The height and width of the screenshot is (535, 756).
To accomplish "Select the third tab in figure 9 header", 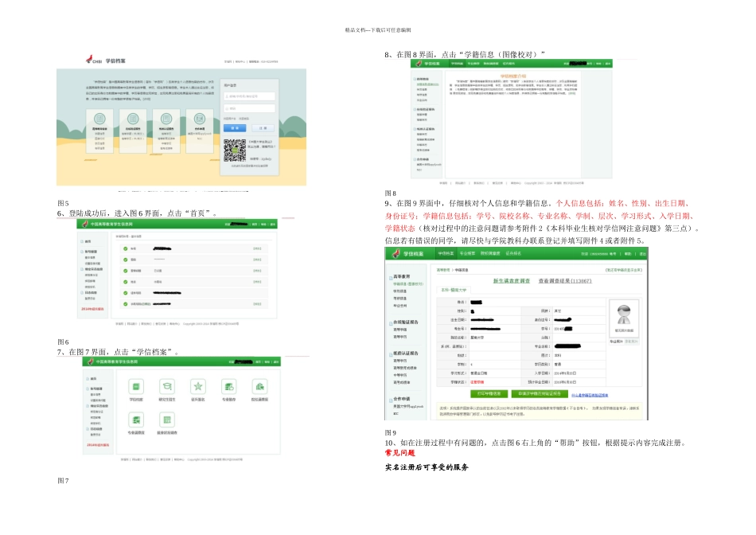I will tap(490, 253).
